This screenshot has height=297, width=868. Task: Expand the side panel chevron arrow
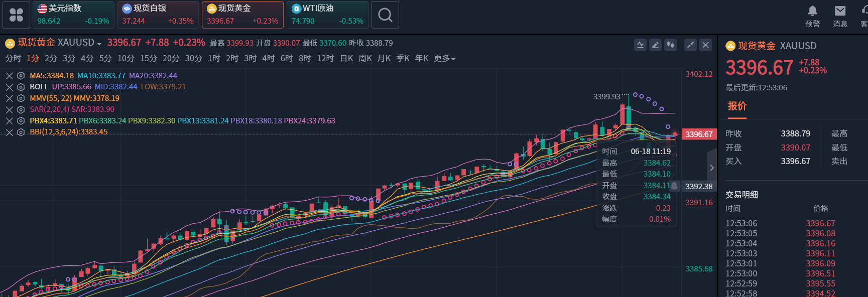[x=711, y=168]
